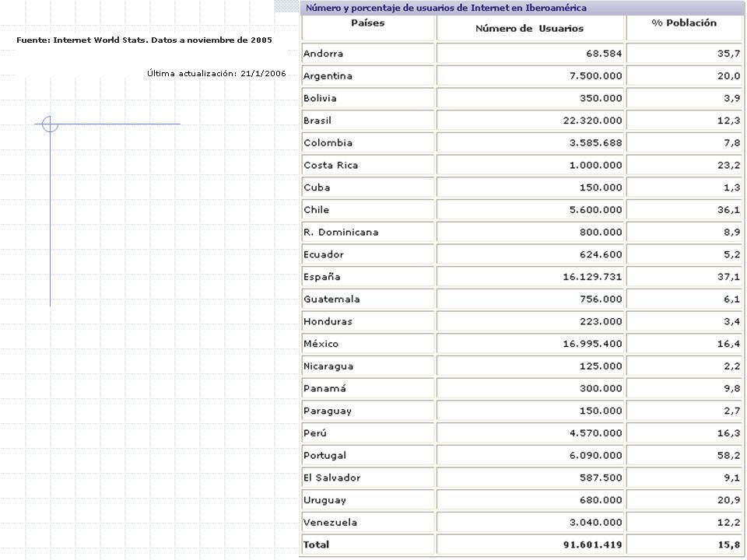Image resolution: width=747 pixels, height=560 pixels.
Task: Select percentage 16,4 for México
Action: [729, 344]
